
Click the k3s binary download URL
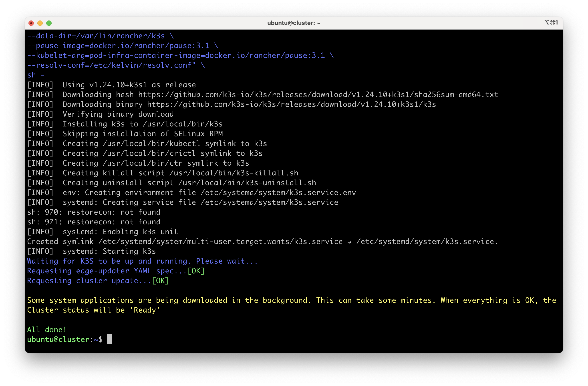click(x=291, y=104)
